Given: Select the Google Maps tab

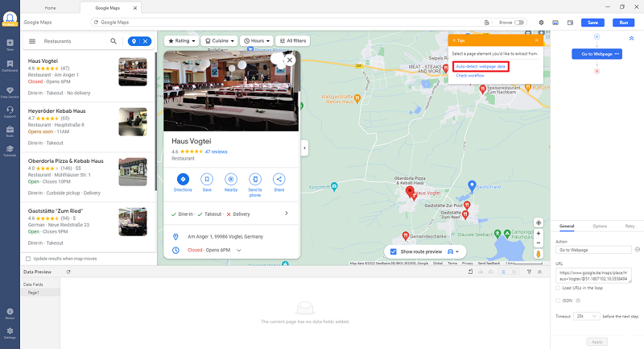Looking at the screenshot, I should tap(110, 8).
